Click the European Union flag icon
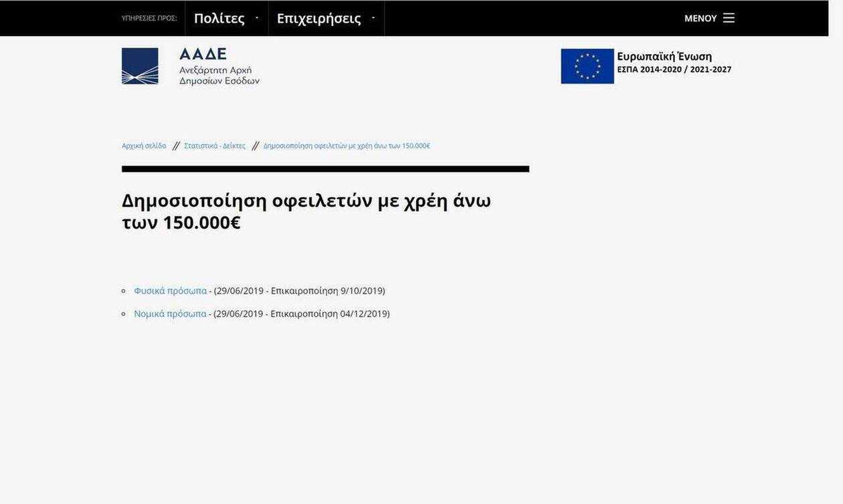The height and width of the screenshot is (504, 843). (x=587, y=66)
